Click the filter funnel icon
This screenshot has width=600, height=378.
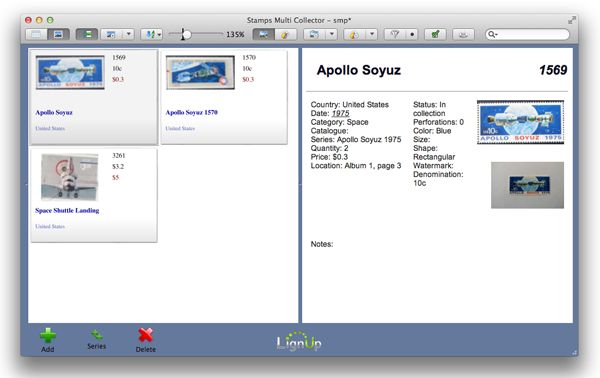(x=395, y=34)
